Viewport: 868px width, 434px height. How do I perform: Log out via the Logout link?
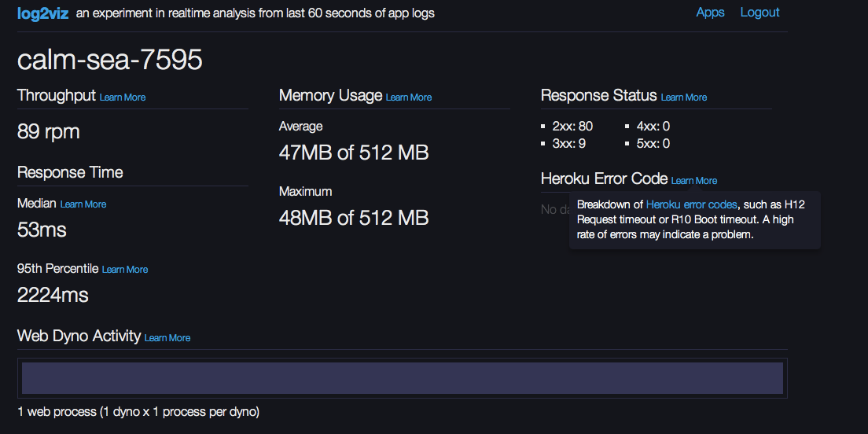pos(759,13)
